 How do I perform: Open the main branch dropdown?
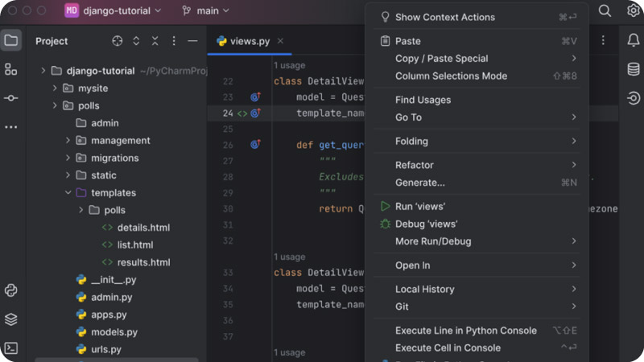point(205,10)
